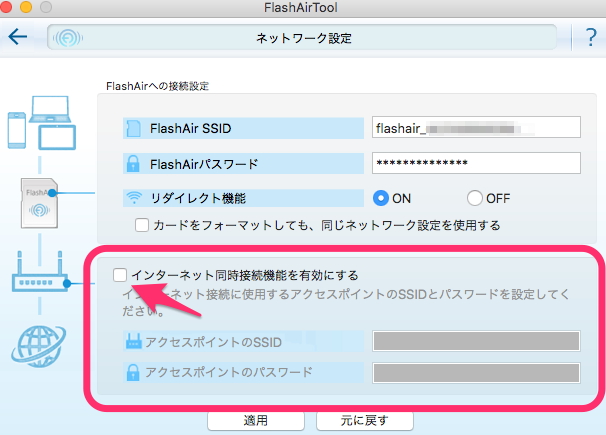Click the laptop and devices icon
The width and height of the screenshot is (606, 435).
click(42, 123)
